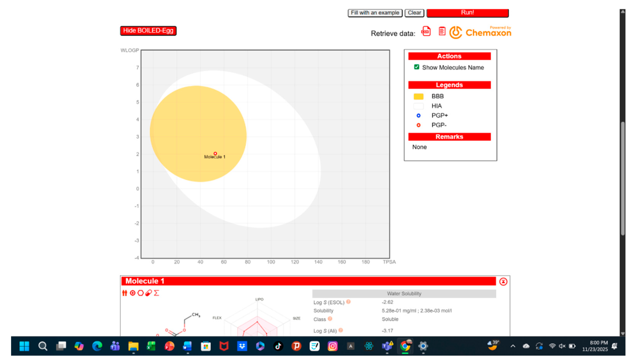
Task: Click the sigma summary icon
Action: (156, 293)
